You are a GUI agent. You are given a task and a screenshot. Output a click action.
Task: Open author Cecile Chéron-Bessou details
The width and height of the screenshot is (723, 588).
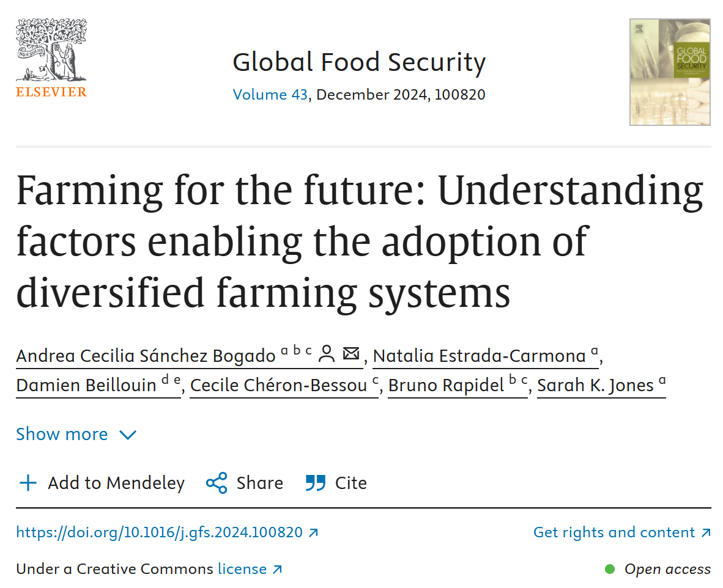(278, 386)
